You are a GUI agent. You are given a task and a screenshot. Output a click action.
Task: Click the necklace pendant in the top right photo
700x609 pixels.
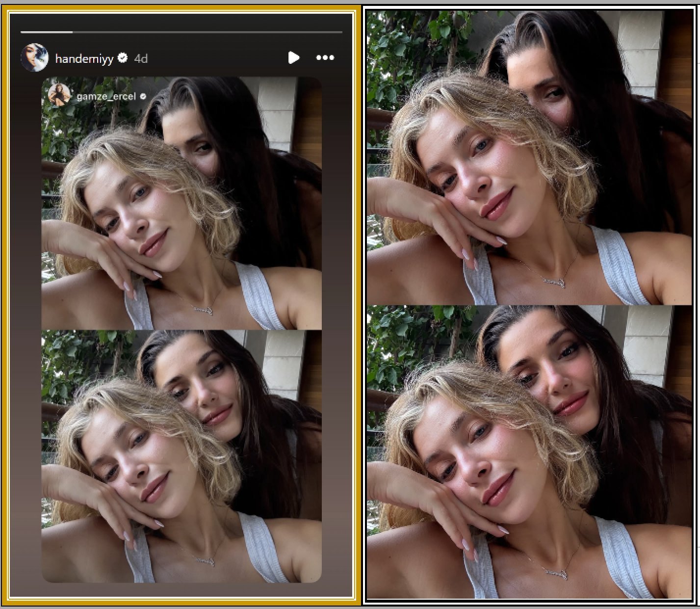coord(553,282)
